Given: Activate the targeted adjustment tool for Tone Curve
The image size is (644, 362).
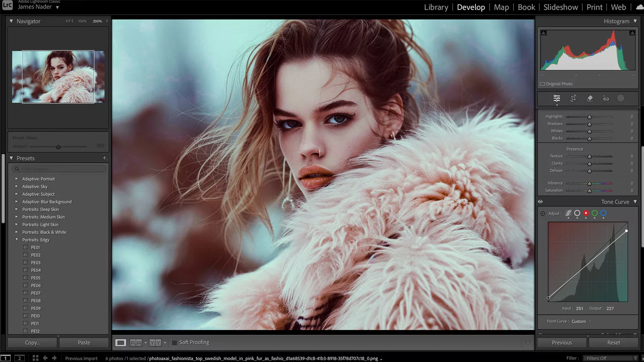Looking at the screenshot, I should [x=542, y=213].
